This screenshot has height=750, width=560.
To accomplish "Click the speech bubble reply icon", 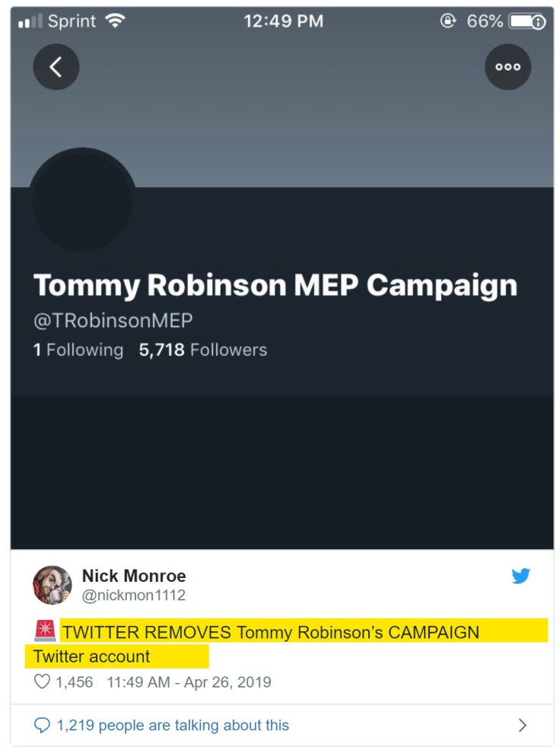I will click(43, 725).
